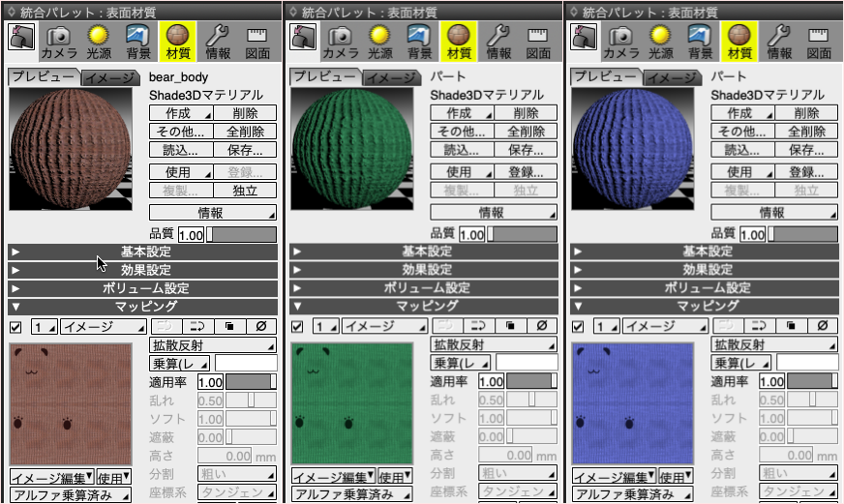Click 保存... button in the green panel

526,150
